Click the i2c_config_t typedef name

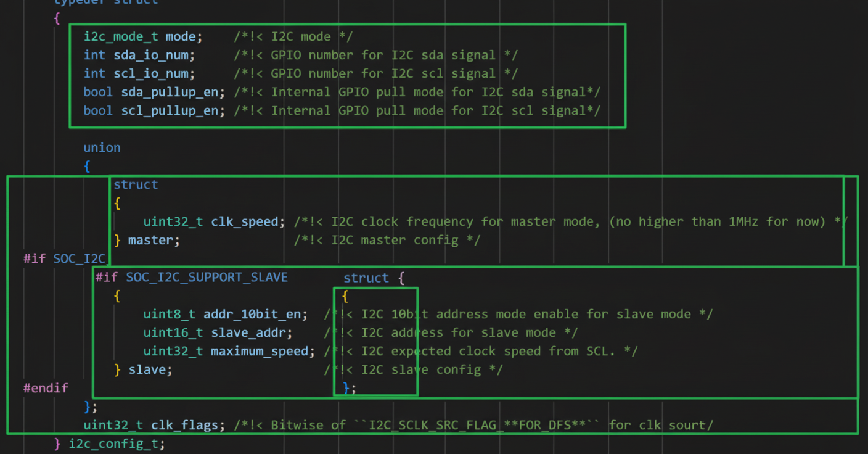(116, 444)
